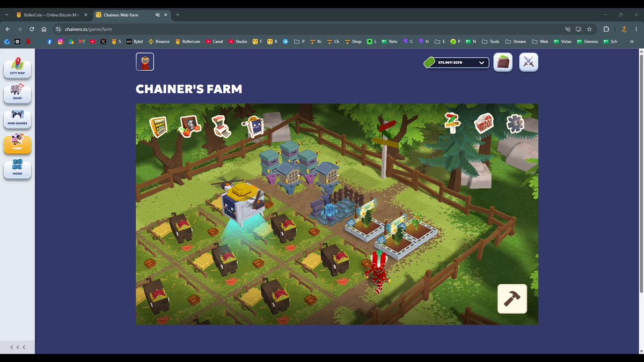Open the More sidebar menu
Image resolution: width=644 pixels, height=362 pixels.
click(17, 169)
